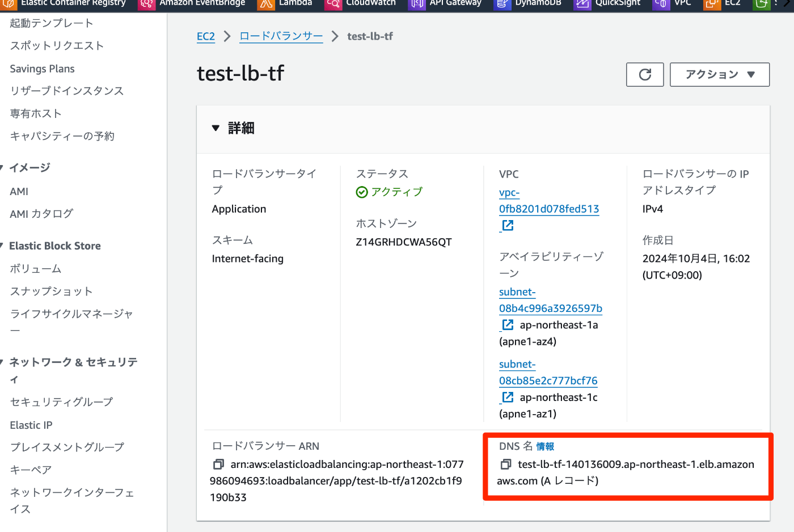Open the Lambda shortcut icon

(x=266, y=5)
